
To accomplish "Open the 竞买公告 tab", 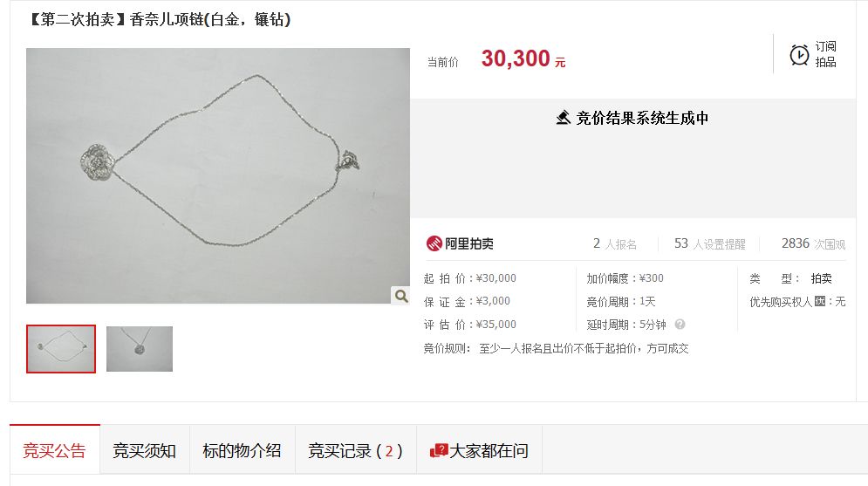I will pyautogui.click(x=54, y=450).
